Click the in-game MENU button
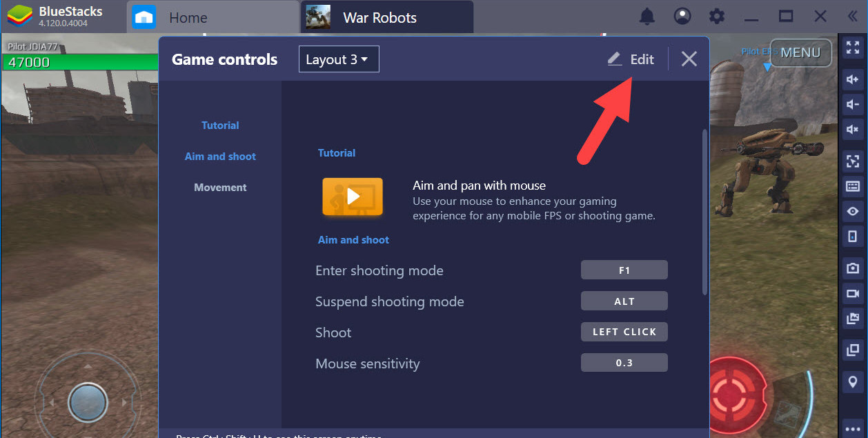Screen dimensions: 868x438 (x=800, y=52)
